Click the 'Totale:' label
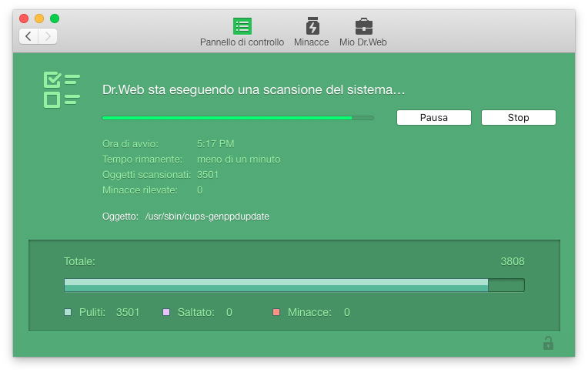Image resolution: width=588 pixels, height=373 pixels. (79, 261)
